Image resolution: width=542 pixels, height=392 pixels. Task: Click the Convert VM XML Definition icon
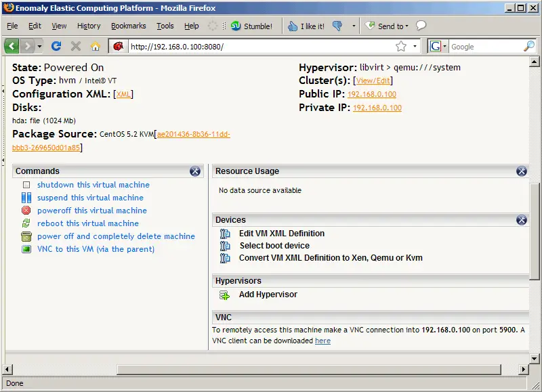225,258
